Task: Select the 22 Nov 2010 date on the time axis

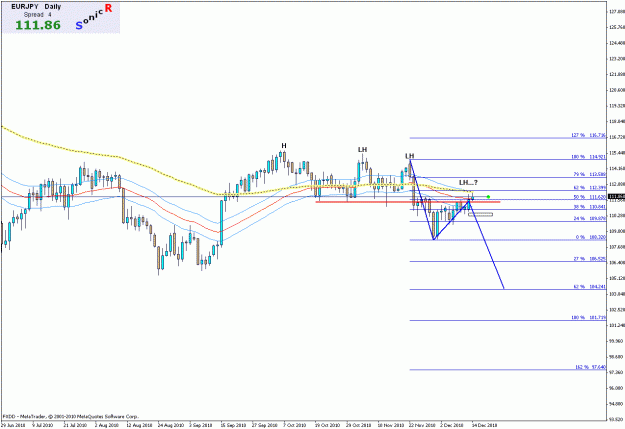Action: pyautogui.click(x=423, y=425)
